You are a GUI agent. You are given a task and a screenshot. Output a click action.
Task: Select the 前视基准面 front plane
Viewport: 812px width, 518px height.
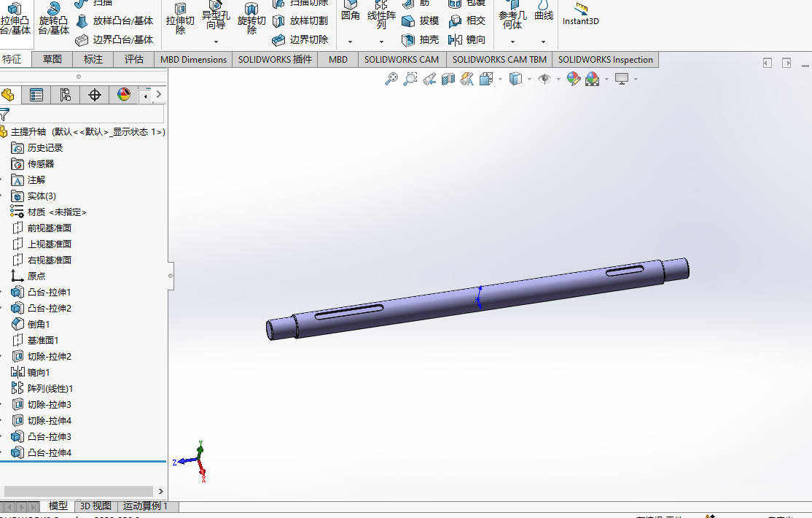pyautogui.click(x=42, y=228)
